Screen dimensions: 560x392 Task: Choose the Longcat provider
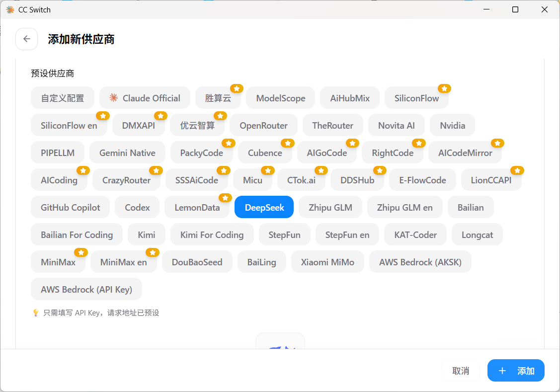coord(477,235)
